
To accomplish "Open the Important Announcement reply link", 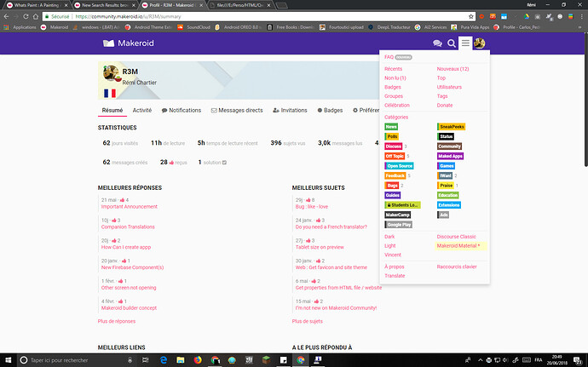I will (129, 206).
